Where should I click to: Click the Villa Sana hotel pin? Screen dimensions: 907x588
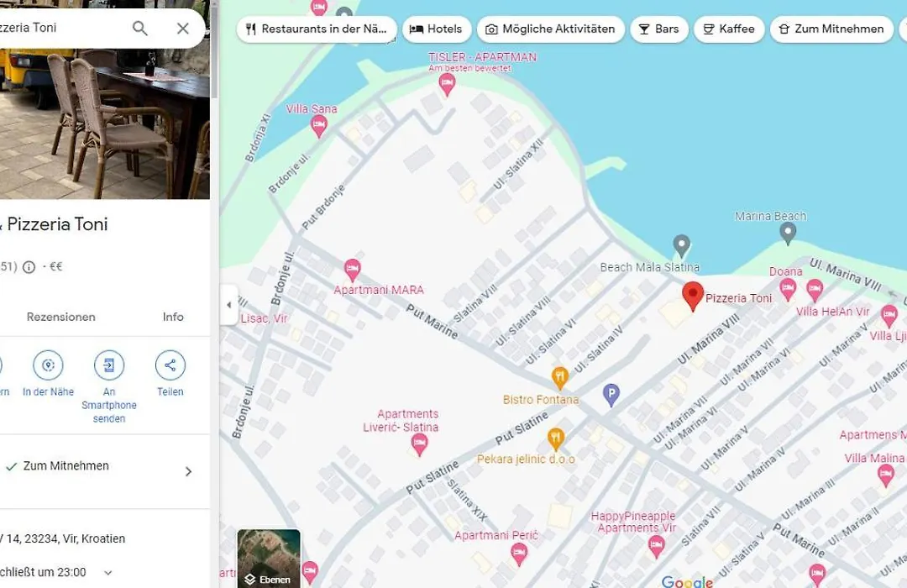(x=319, y=125)
